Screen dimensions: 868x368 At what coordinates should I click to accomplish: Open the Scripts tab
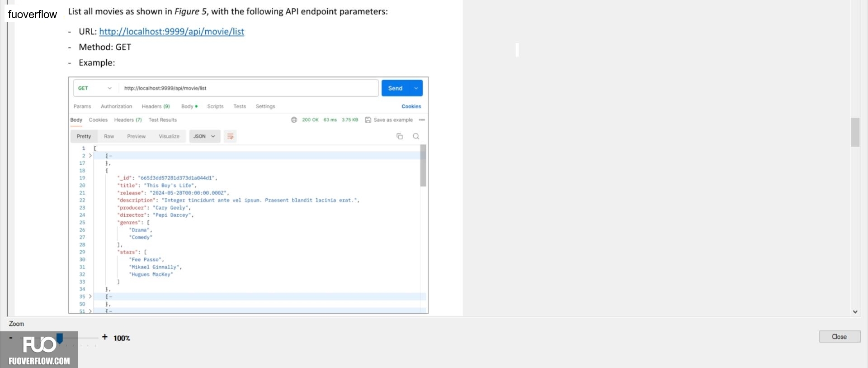215,106
